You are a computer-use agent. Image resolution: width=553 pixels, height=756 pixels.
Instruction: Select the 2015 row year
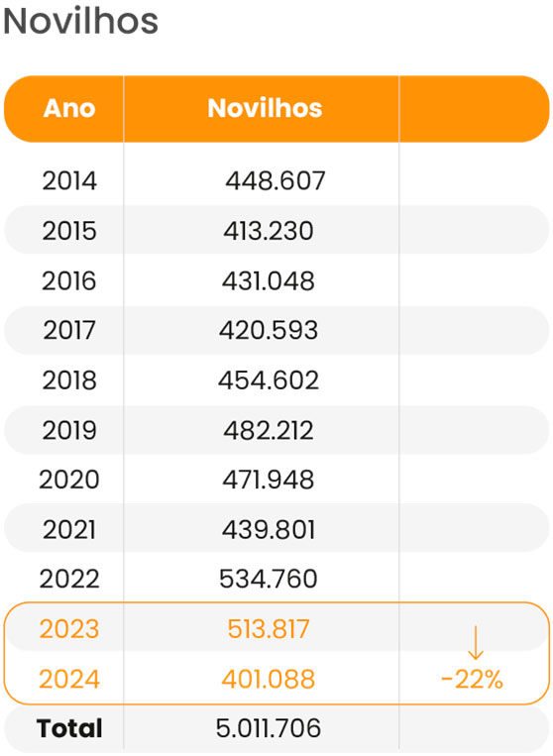click(x=69, y=231)
